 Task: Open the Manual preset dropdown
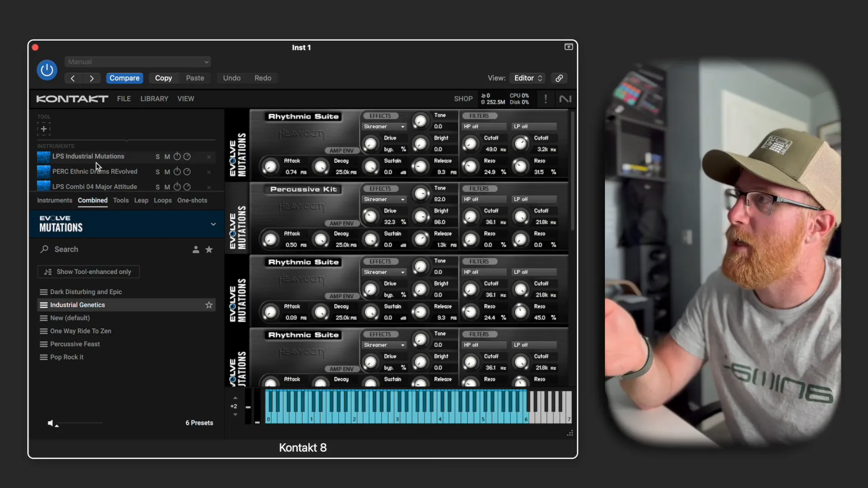click(x=138, y=62)
